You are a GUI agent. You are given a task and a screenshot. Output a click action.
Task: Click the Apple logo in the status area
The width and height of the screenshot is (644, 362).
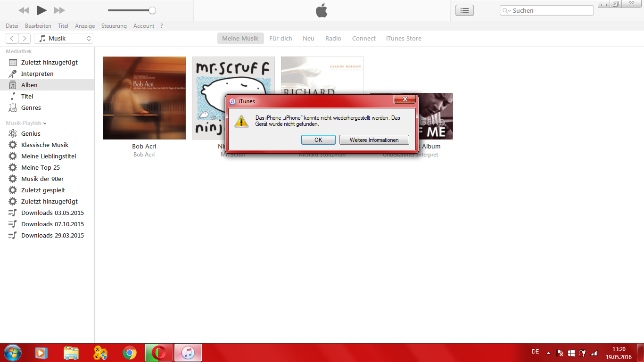pyautogui.click(x=322, y=10)
